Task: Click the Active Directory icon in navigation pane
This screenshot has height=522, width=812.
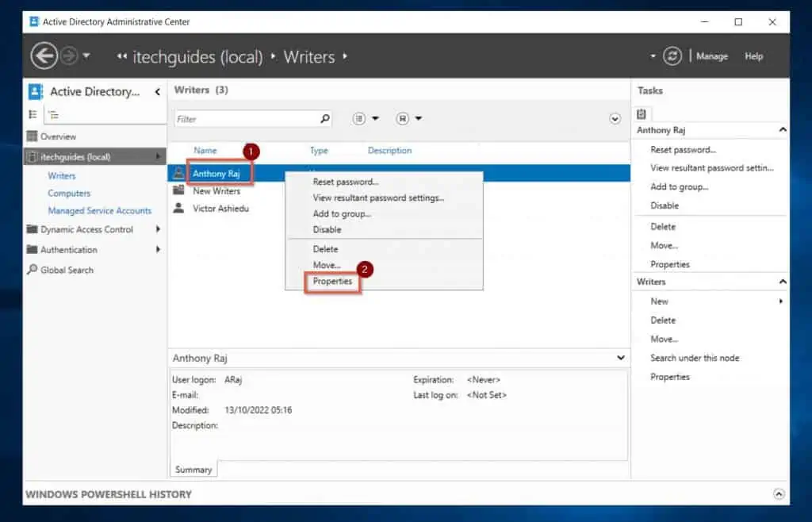Action: [x=35, y=92]
